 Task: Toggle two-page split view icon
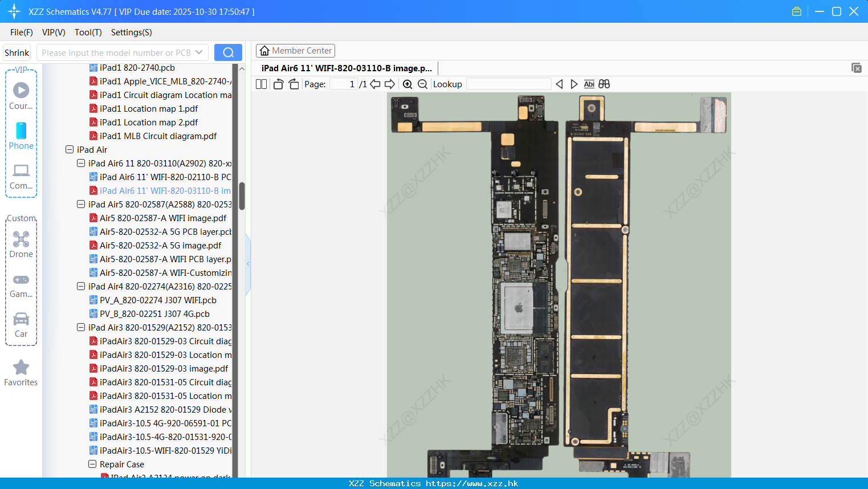(x=261, y=84)
